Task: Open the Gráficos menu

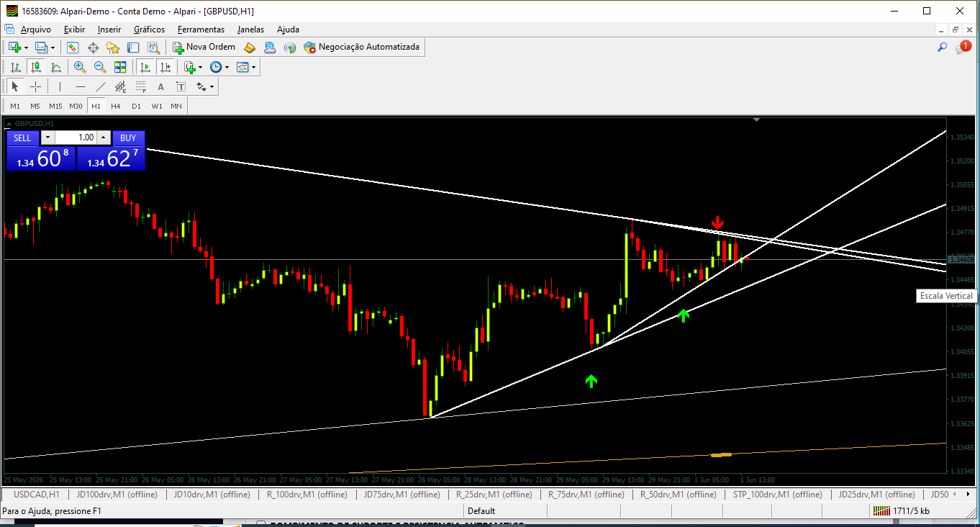Action: (149, 30)
